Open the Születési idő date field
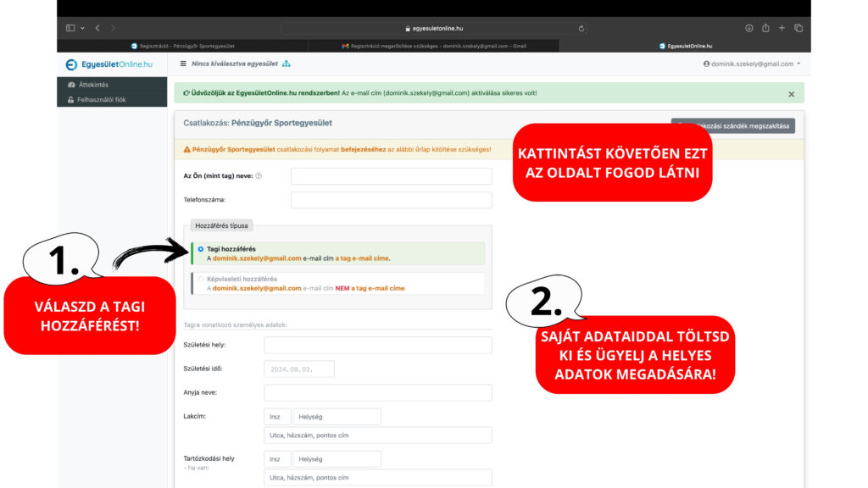 [299, 369]
